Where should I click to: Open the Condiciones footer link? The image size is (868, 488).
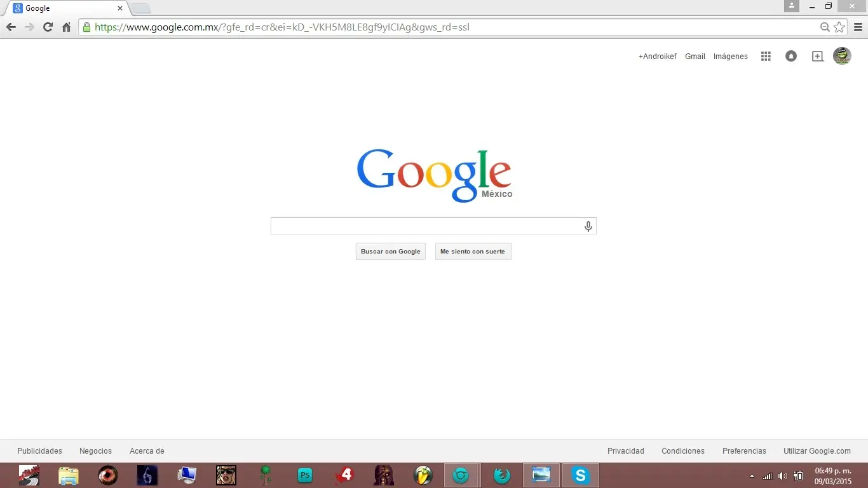[x=683, y=451]
